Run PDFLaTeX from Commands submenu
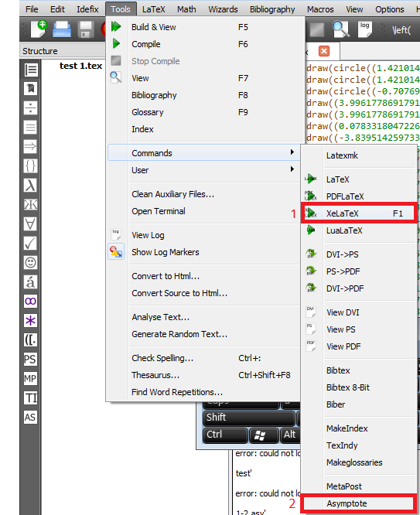420x515 pixels. click(359, 196)
